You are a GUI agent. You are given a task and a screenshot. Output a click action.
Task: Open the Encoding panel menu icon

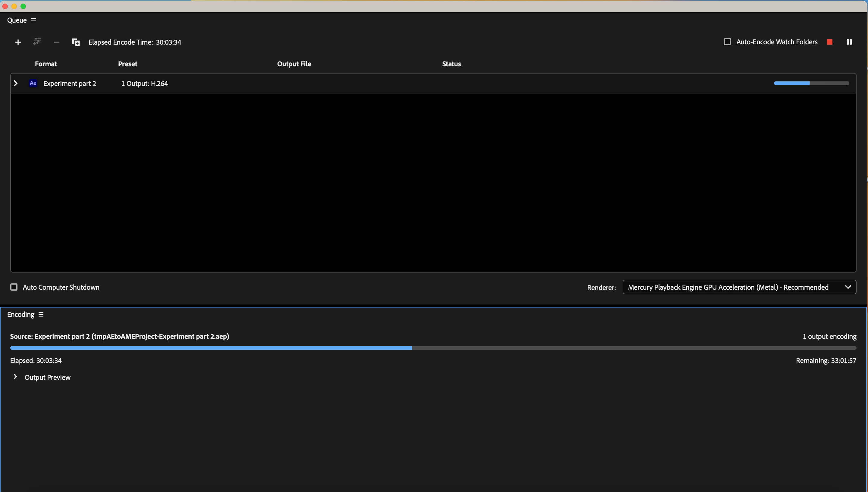[x=41, y=315]
